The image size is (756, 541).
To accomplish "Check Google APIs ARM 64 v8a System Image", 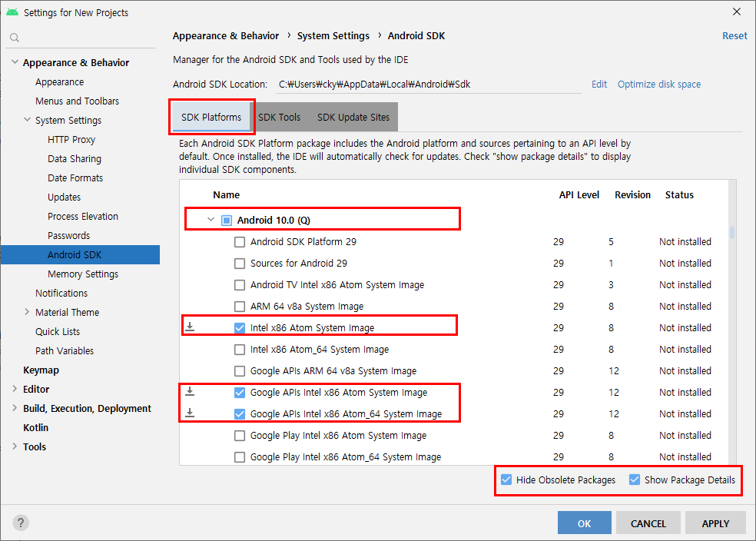I will pos(240,371).
